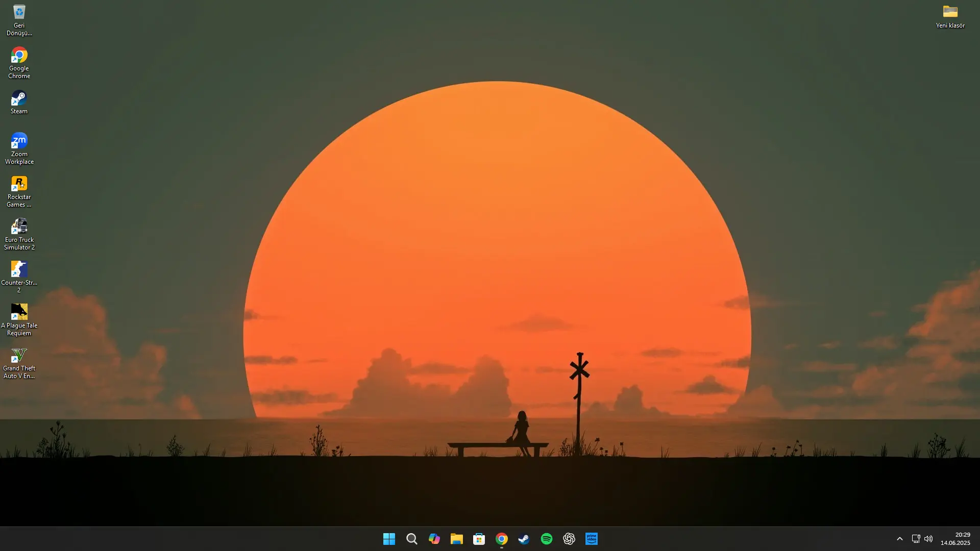980x551 pixels.
Task: Launch Copilot from the taskbar
Action: [x=434, y=539]
